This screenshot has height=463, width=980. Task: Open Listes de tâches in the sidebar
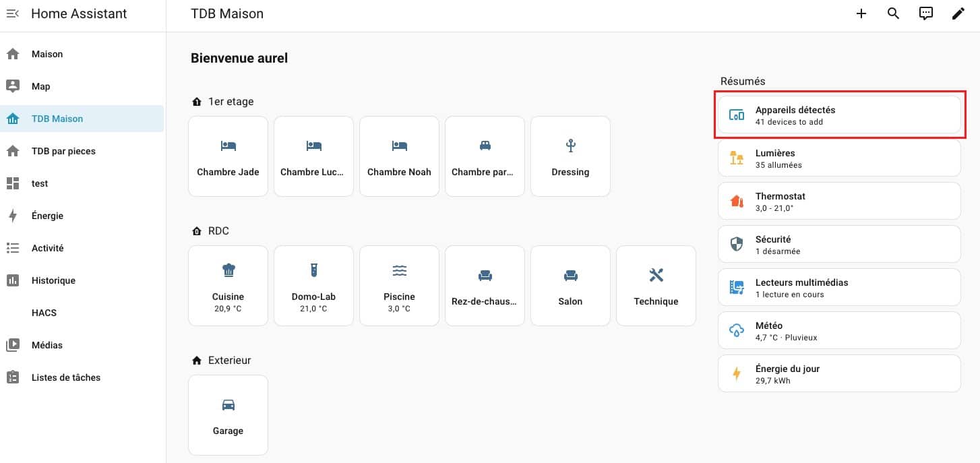pyautogui.click(x=66, y=377)
